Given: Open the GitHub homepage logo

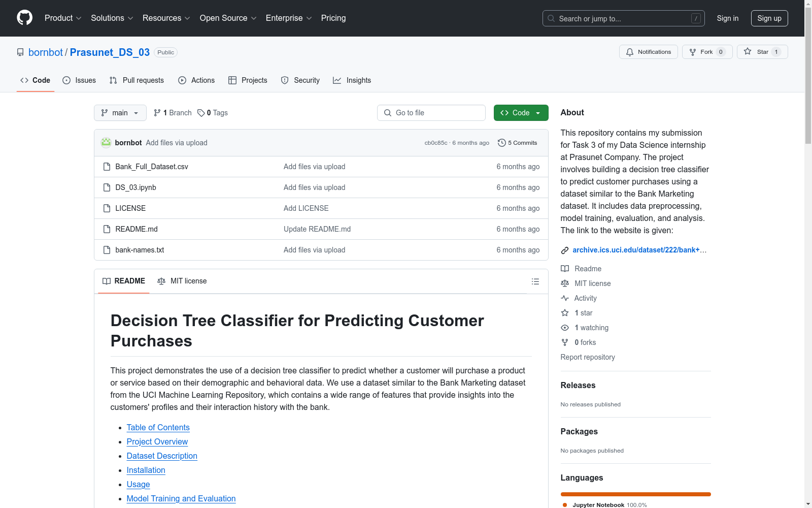Looking at the screenshot, I should [x=24, y=18].
